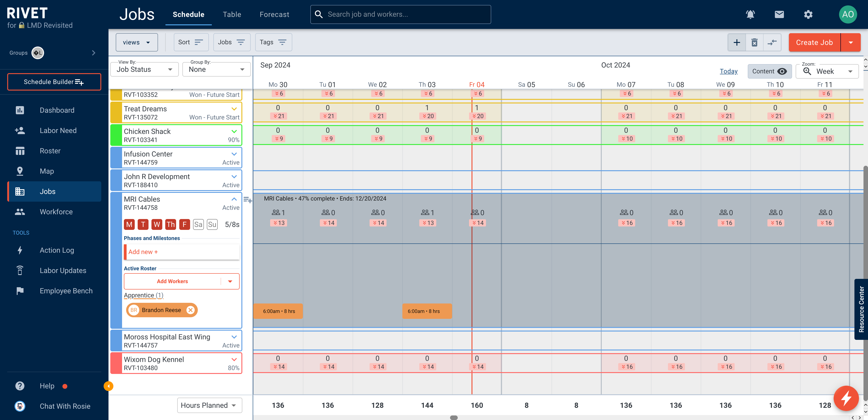The image size is (868, 420).
Task: Toggle Tuesday workday for MRI Cables
Action: [143, 224]
